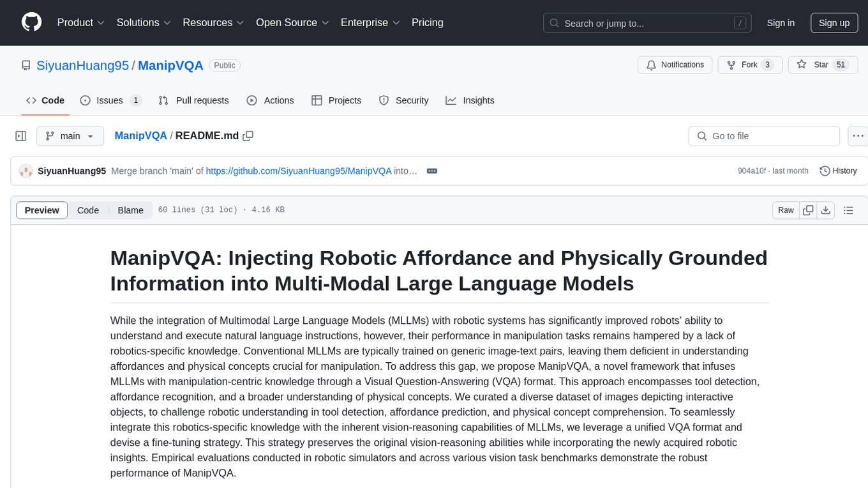Open the SiyuanHuang95 commit author link

click(x=72, y=171)
